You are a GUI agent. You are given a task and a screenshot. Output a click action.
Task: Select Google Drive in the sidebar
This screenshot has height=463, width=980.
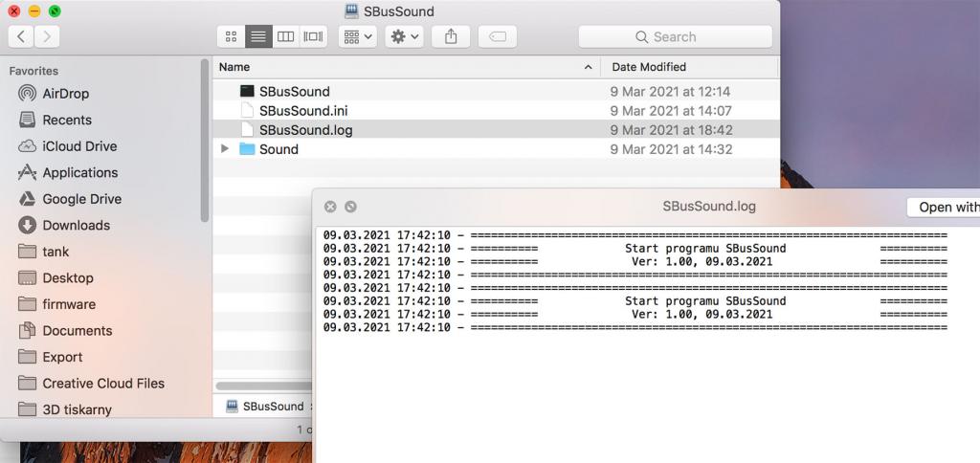(x=81, y=199)
